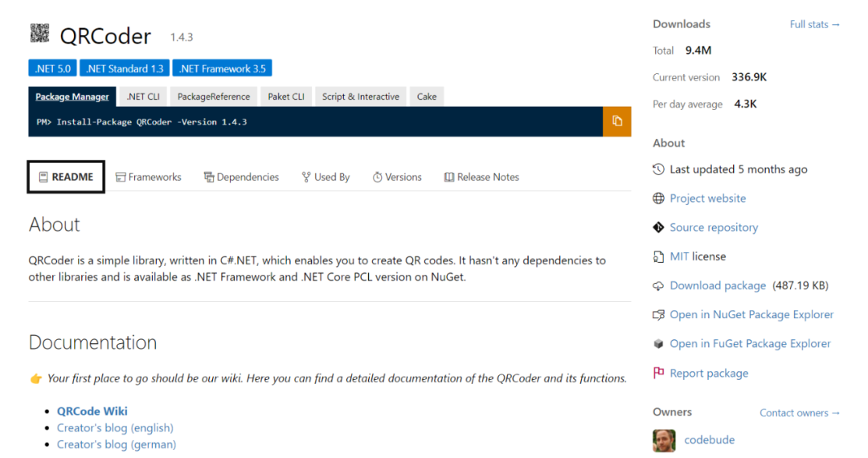Screen dimensions: 868x458
Task: Open the Full stats link
Action: [x=814, y=24]
